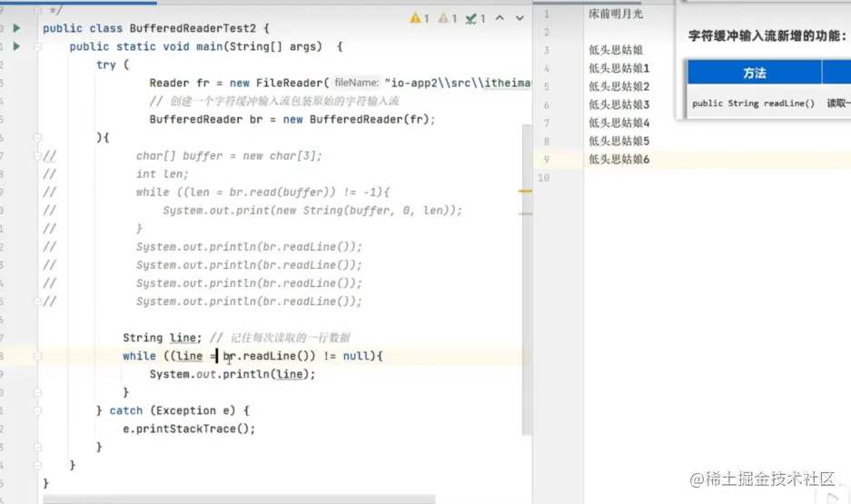Click the commented 'char[] buffer = new char[3];' line
851x504 pixels.
coord(229,156)
